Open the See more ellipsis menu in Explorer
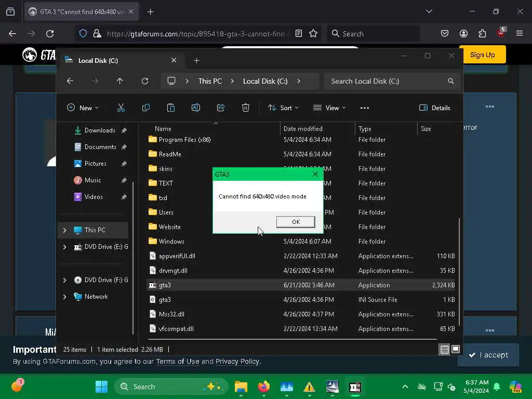The image size is (532, 399). pos(364,108)
